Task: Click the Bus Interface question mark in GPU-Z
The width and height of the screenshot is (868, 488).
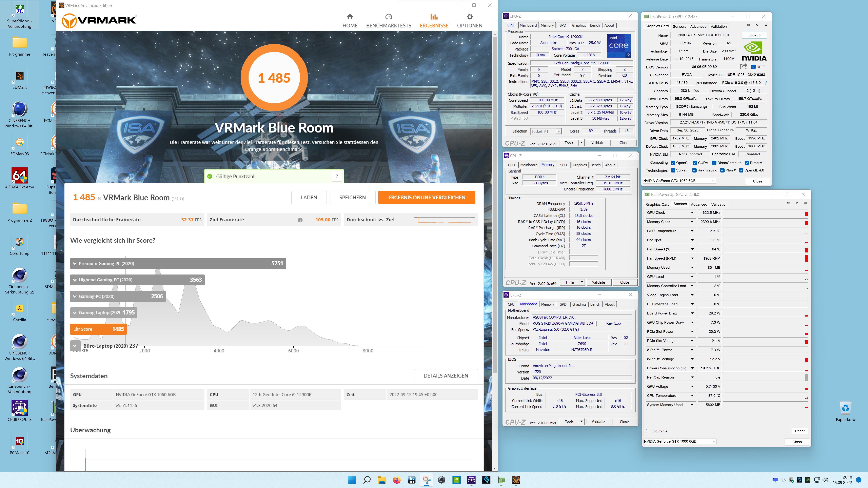Action: [766, 83]
